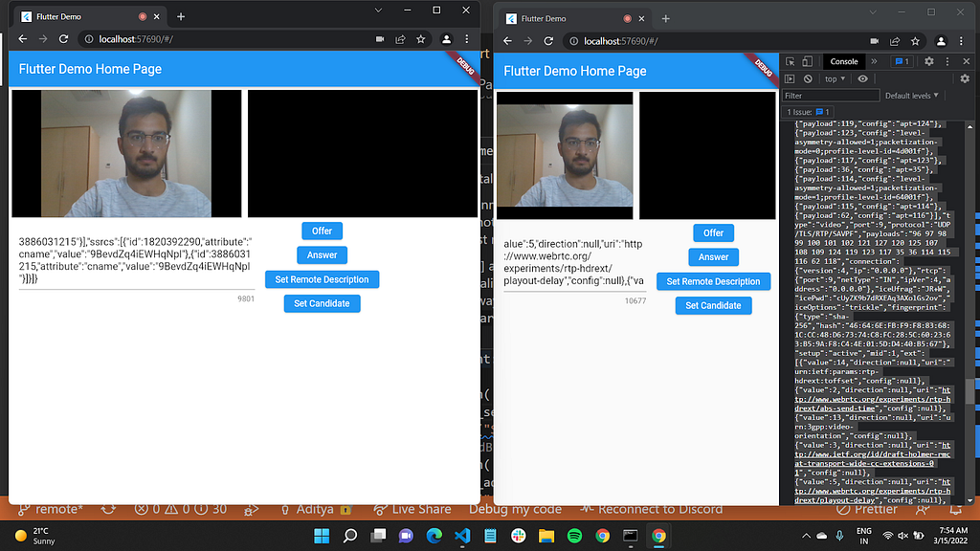Close DevTools panel
The image size is (980, 551).
[967, 61]
